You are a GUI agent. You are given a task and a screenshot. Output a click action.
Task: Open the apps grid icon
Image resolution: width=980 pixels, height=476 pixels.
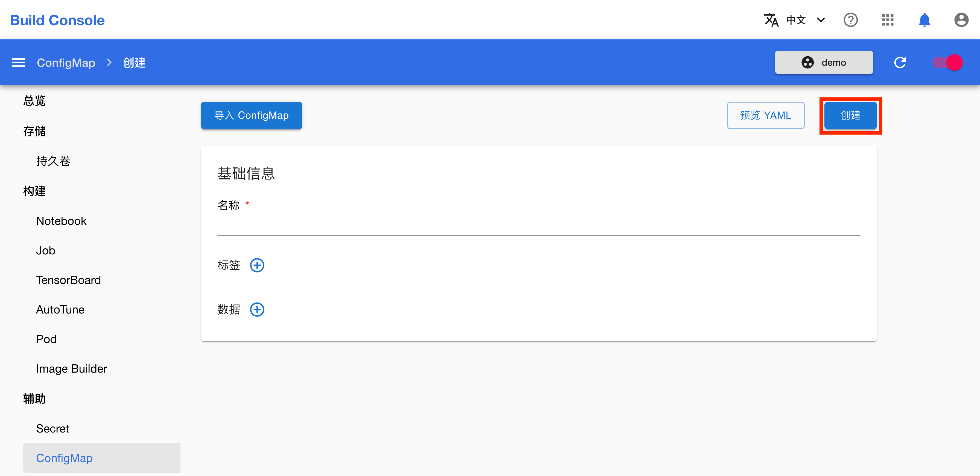(x=888, y=20)
